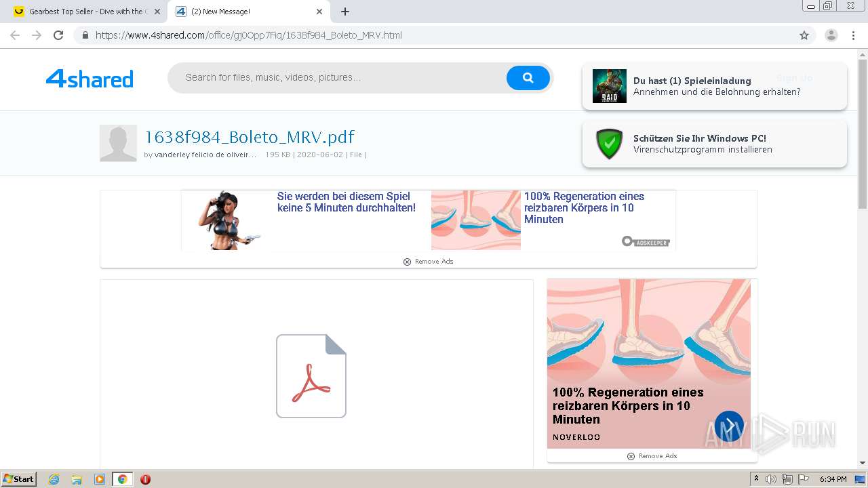Open the Chrome profile avatar
The image size is (868, 488).
(831, 35)
